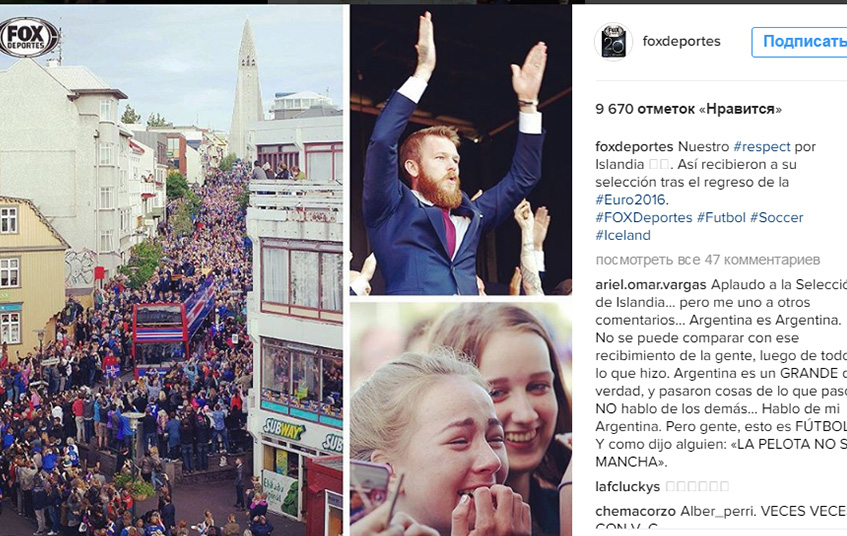Screen dimensions: 847x536
Task: Select the bearded man clapping photo
Action: coord(461,150)
